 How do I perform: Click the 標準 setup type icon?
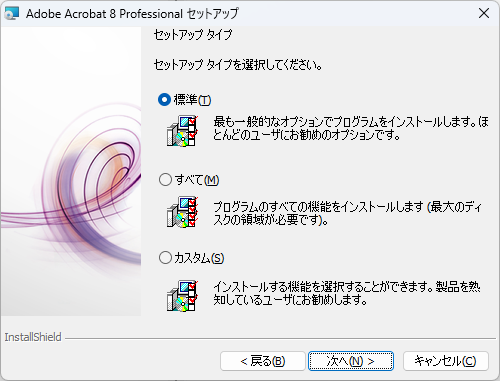click(x=182, y=131)
